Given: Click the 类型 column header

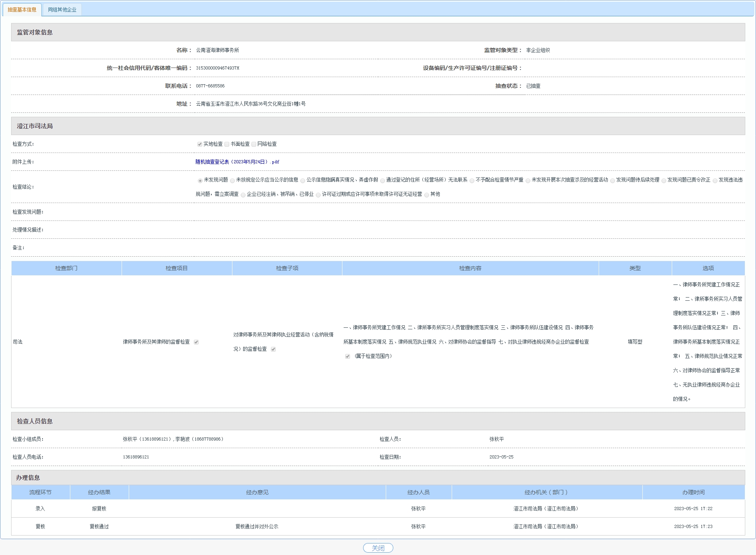Looking at the screenshot, I should point(635,268).
